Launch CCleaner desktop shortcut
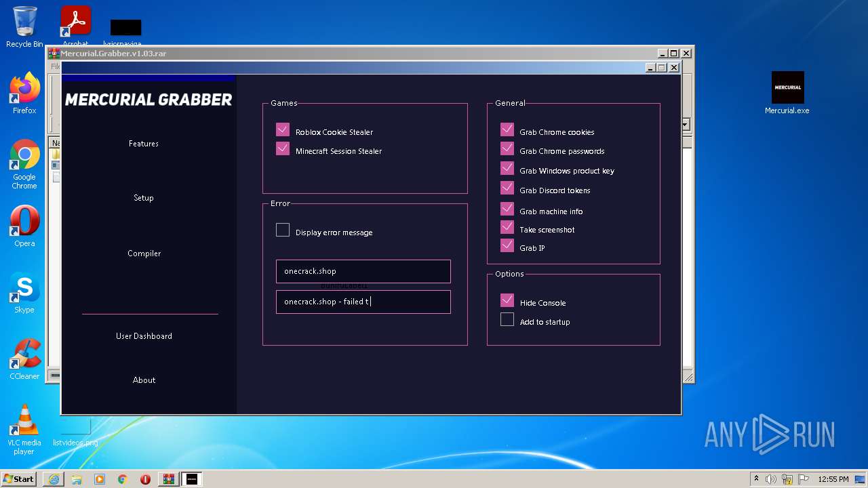Screen dimensions: 868x488 pos(24,359)
